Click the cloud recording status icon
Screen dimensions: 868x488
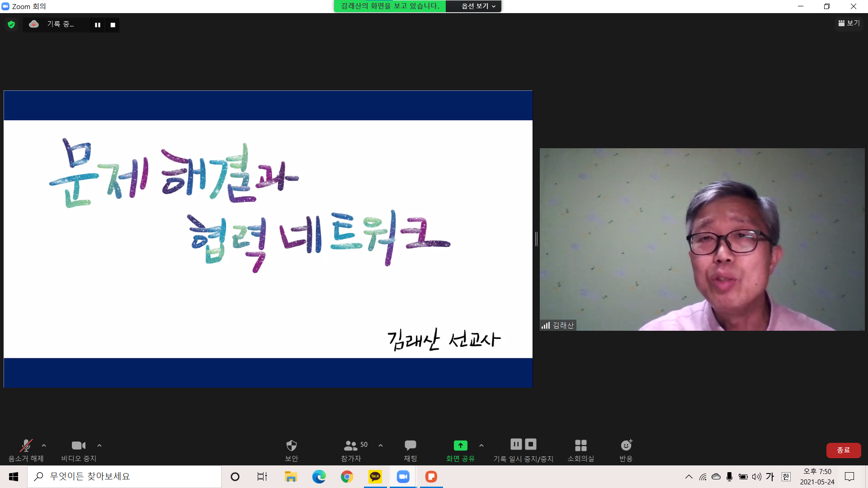(34, 24)
